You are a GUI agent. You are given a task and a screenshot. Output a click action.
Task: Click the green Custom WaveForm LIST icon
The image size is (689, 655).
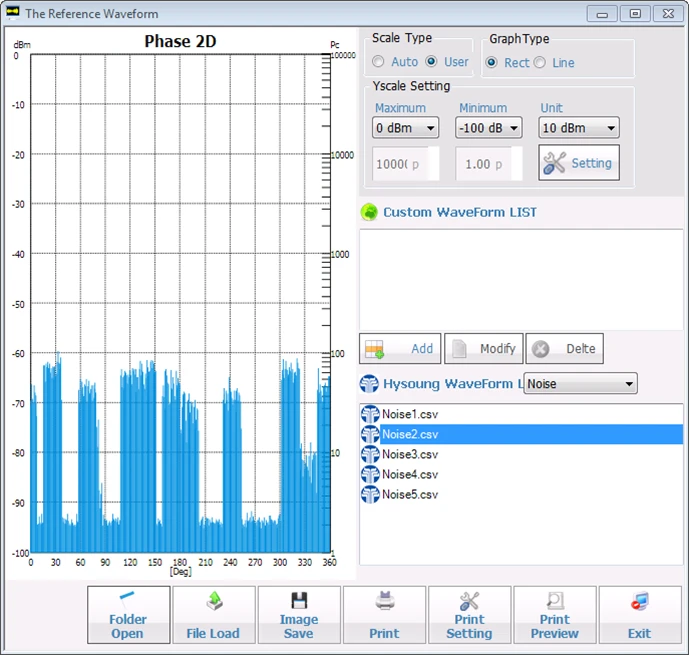[x=369, y=212]
